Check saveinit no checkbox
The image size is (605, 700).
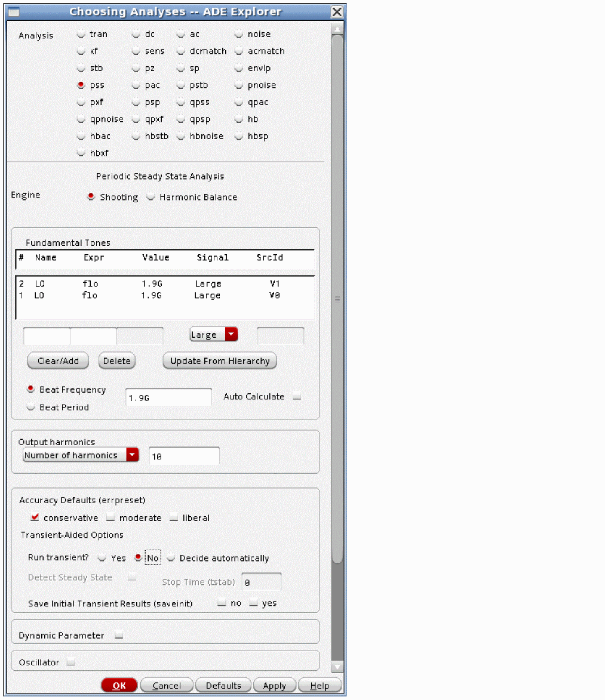222,603
